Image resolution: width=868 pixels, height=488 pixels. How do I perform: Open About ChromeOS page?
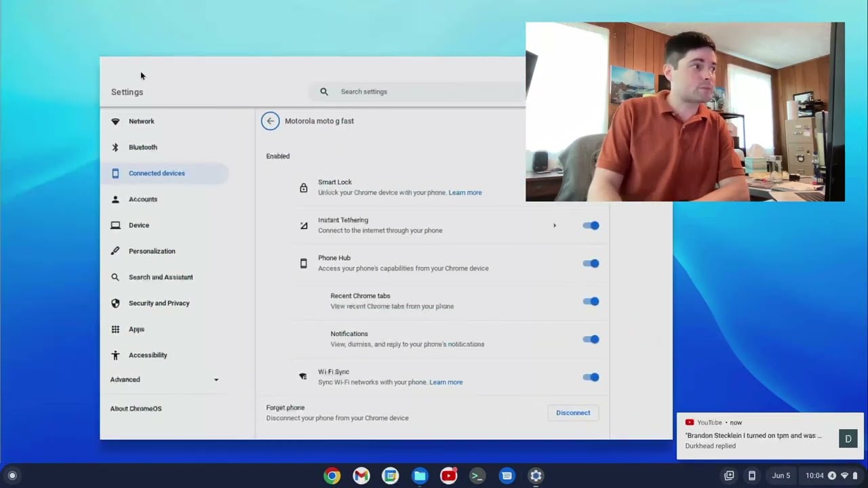[x=136, y=409]
